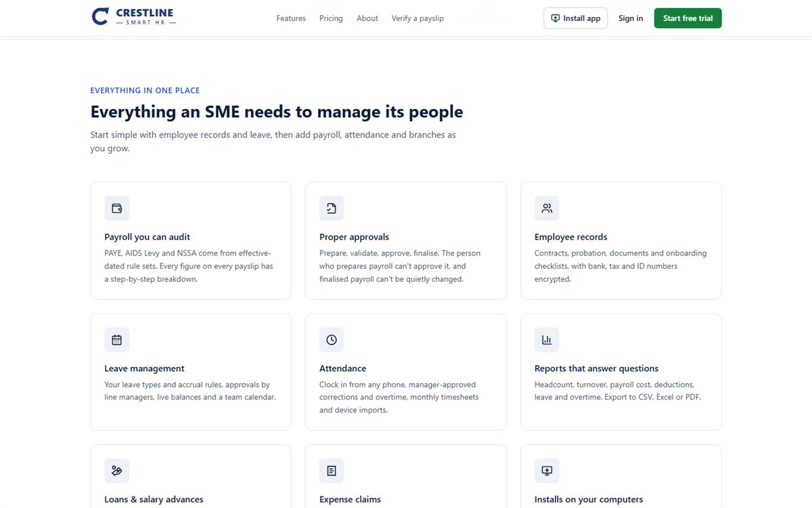The width and height of the screenshot is (812, 508).
Task: Click the description starting 'Clock in from any phone'
Action: click(x=399, y=398)
